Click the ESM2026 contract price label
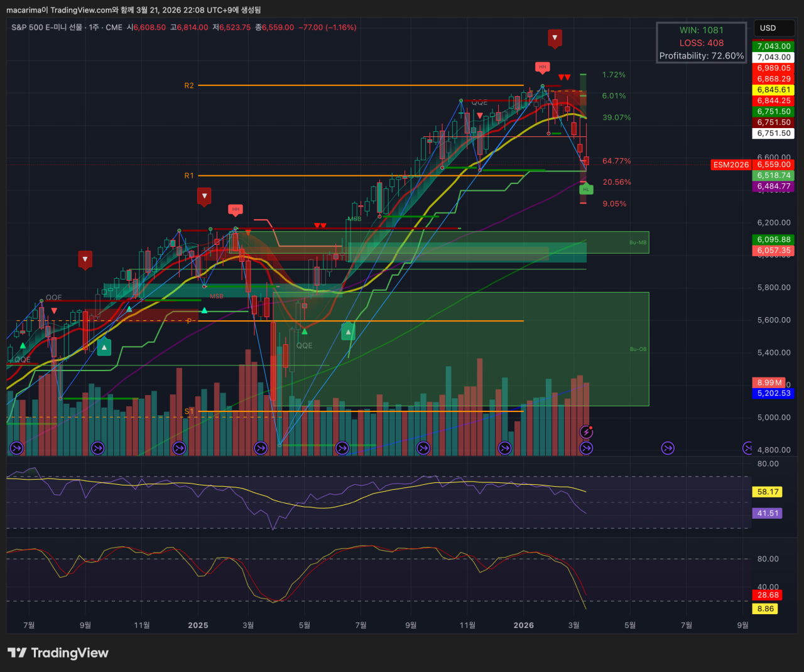 [x=731, y=165]
